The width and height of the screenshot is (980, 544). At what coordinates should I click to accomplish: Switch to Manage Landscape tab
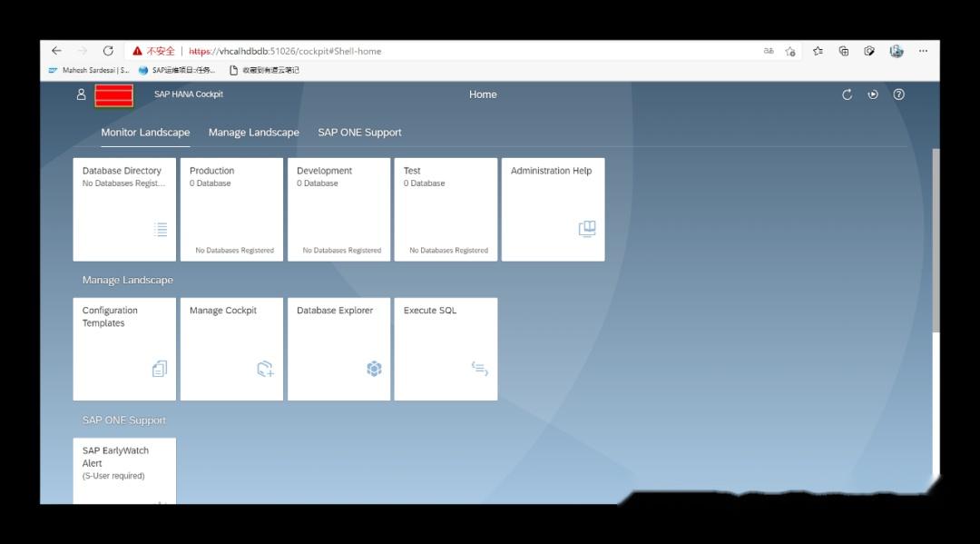point(254,133)
